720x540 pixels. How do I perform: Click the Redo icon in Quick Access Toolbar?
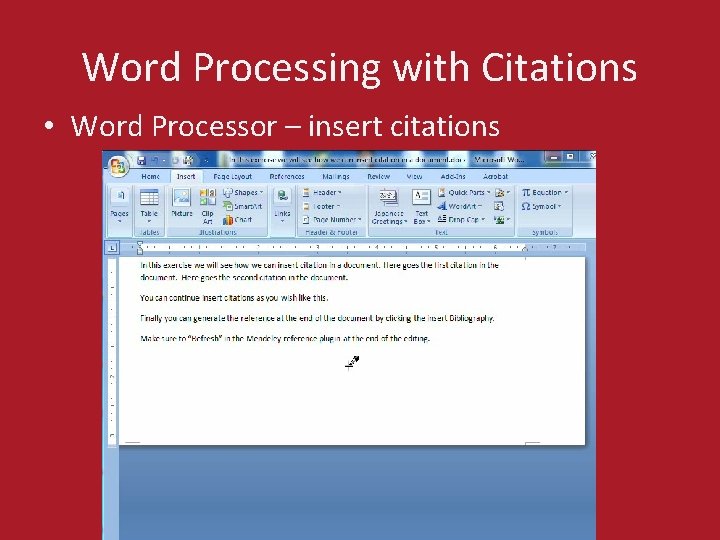(x=174, y=160)
